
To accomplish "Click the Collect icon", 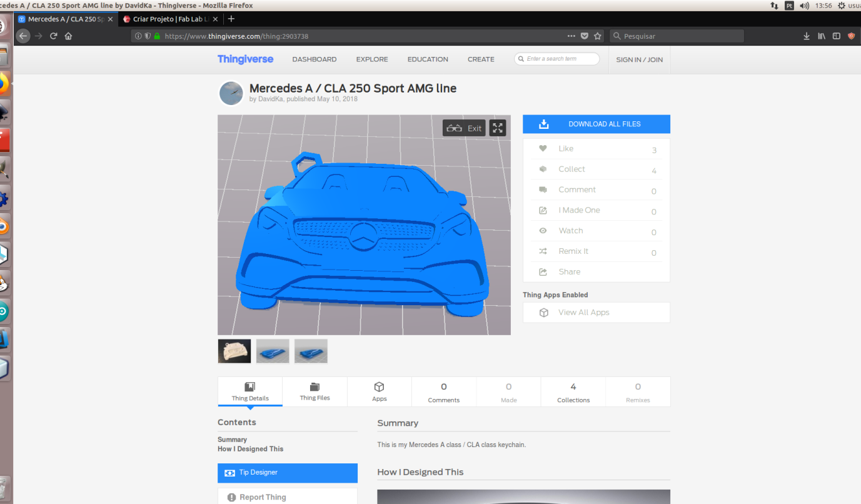I will tap(543, 169).
